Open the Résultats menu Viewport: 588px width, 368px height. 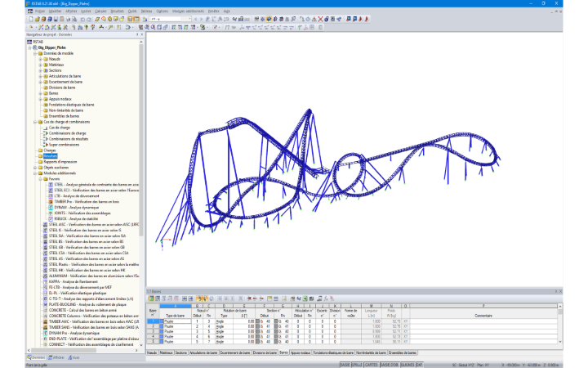[118, 11]
